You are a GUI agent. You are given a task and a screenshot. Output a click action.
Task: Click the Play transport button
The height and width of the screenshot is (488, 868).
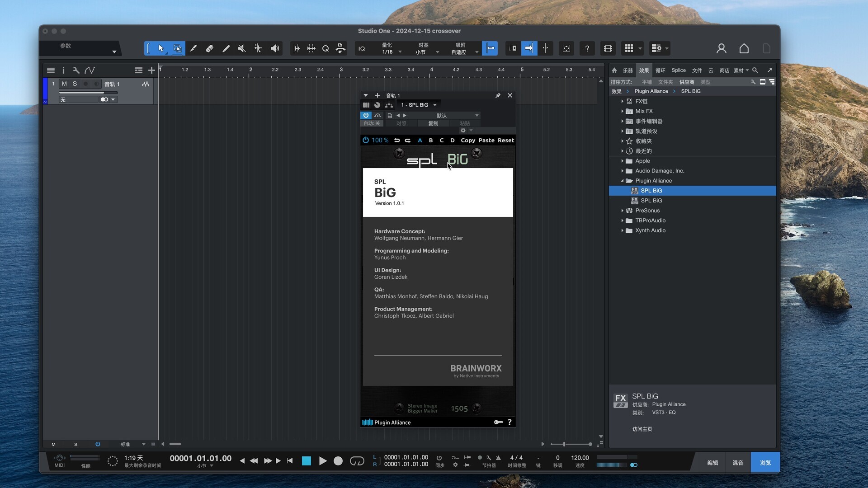[323, 461]
